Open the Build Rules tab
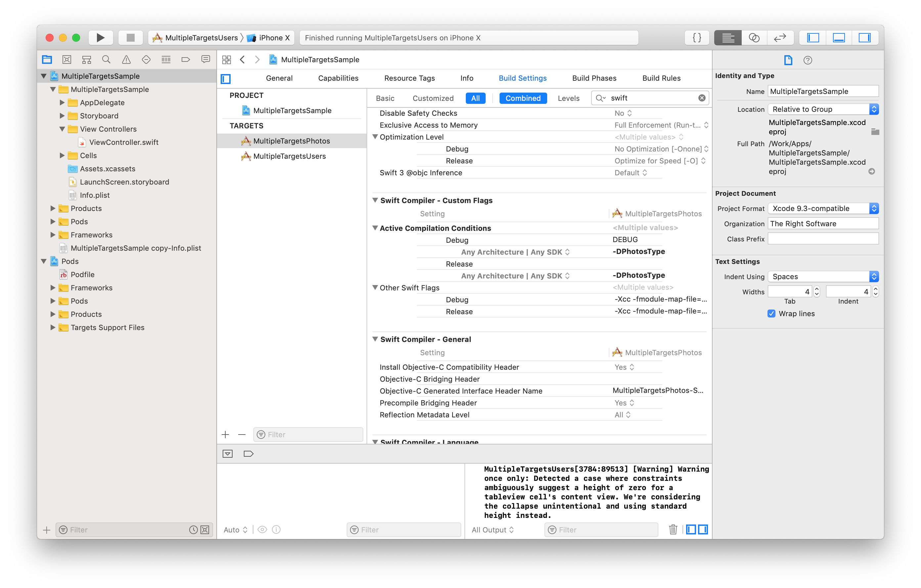Viewport: 921px width, 588px height. point(661,78)
